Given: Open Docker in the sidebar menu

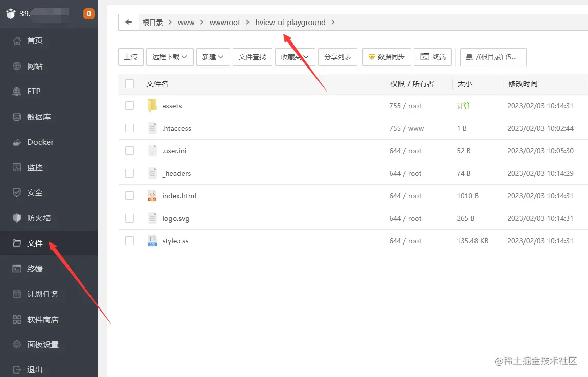Looking at the screenshot, I should click(x=49, y=142).
